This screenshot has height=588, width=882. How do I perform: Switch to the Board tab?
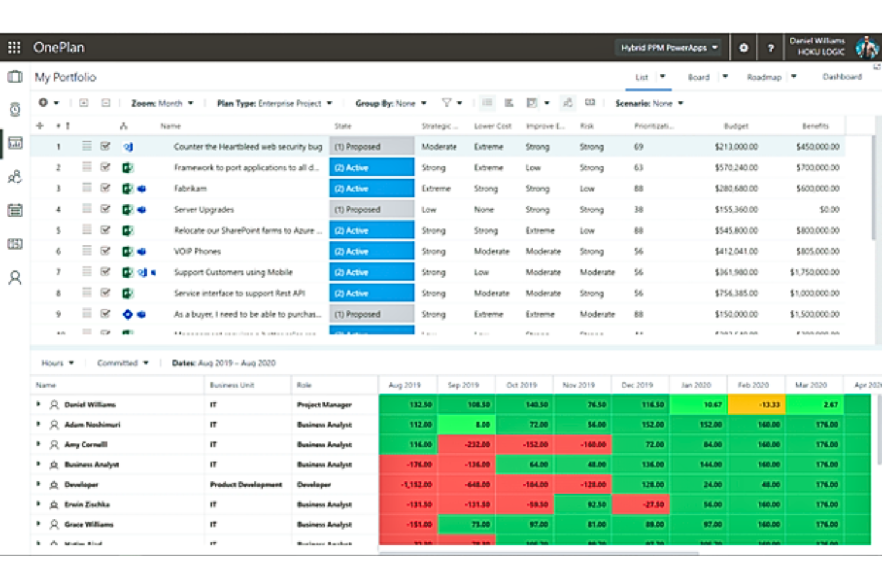[x=698, y=77]
